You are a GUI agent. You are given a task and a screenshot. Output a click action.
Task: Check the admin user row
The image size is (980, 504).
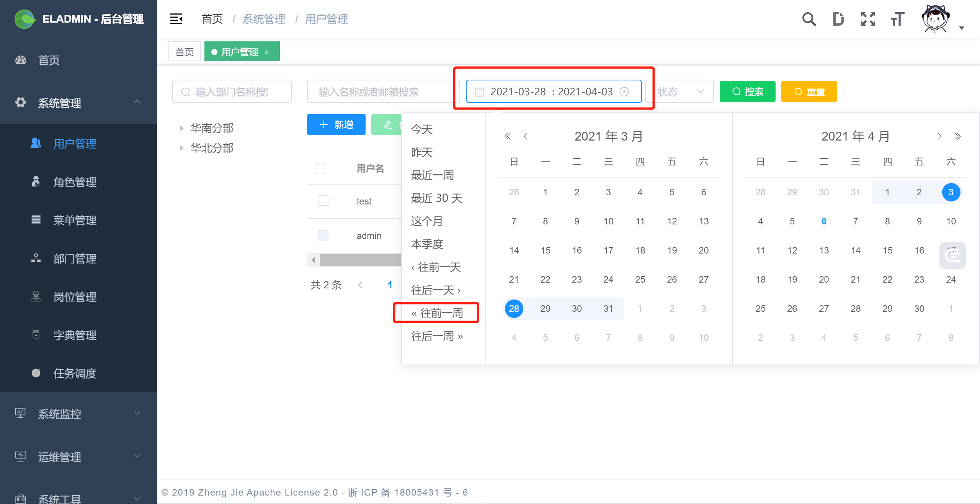coord(323,235)
